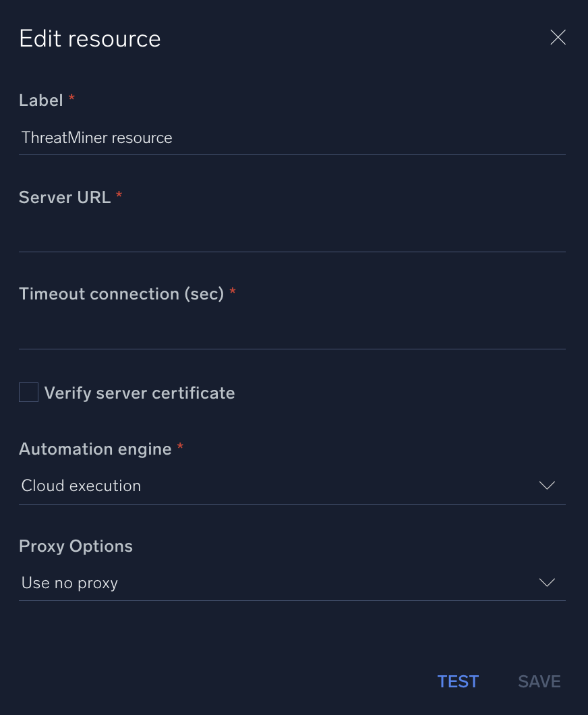Click the Proxy Options chevron icon
Screen dimensions: 588x715
point(546,582)
